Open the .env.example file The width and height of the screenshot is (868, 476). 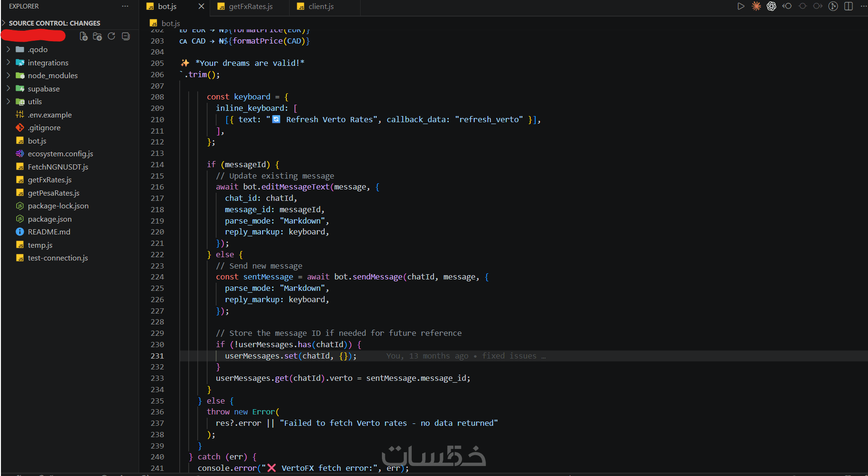click(x=50, y=115)
